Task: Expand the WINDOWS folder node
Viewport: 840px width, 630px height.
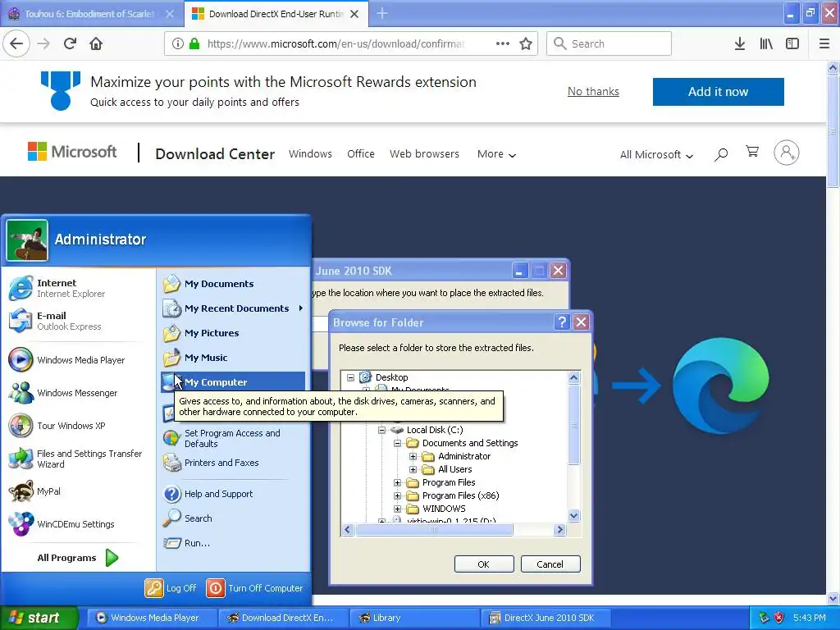Action: 398,509
